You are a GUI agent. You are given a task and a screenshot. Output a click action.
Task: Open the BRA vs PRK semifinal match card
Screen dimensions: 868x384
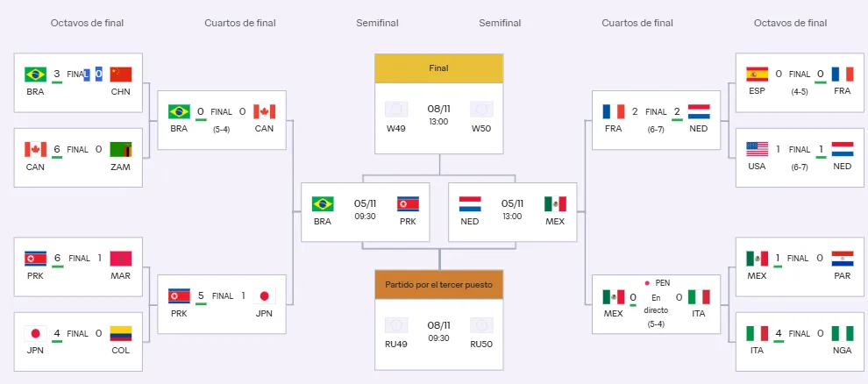(365, 211)
